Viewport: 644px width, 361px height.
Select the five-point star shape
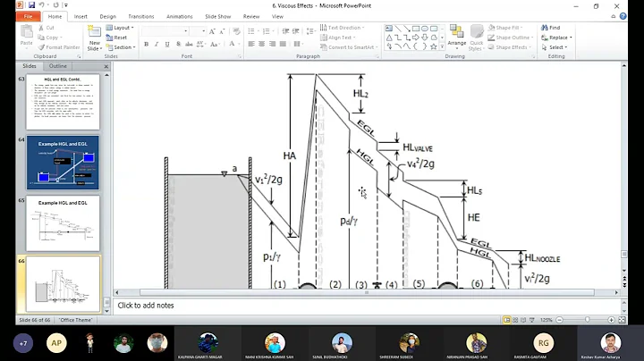coord(434,46)
